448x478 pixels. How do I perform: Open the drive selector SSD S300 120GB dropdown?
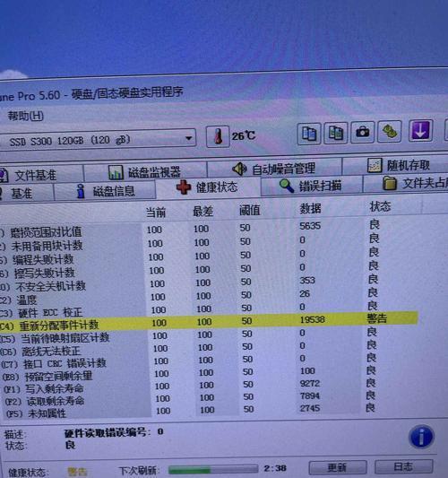[x=98, y=140]
